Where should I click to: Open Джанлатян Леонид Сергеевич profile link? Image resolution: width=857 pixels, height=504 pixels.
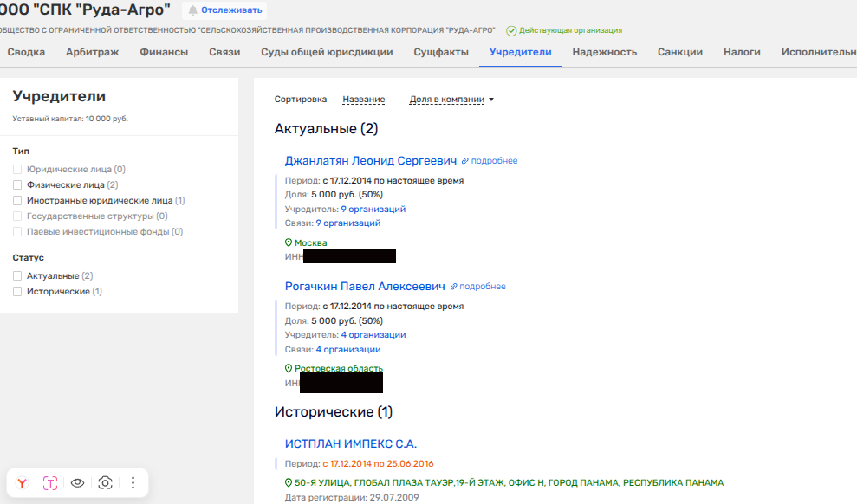pos(370,161)
